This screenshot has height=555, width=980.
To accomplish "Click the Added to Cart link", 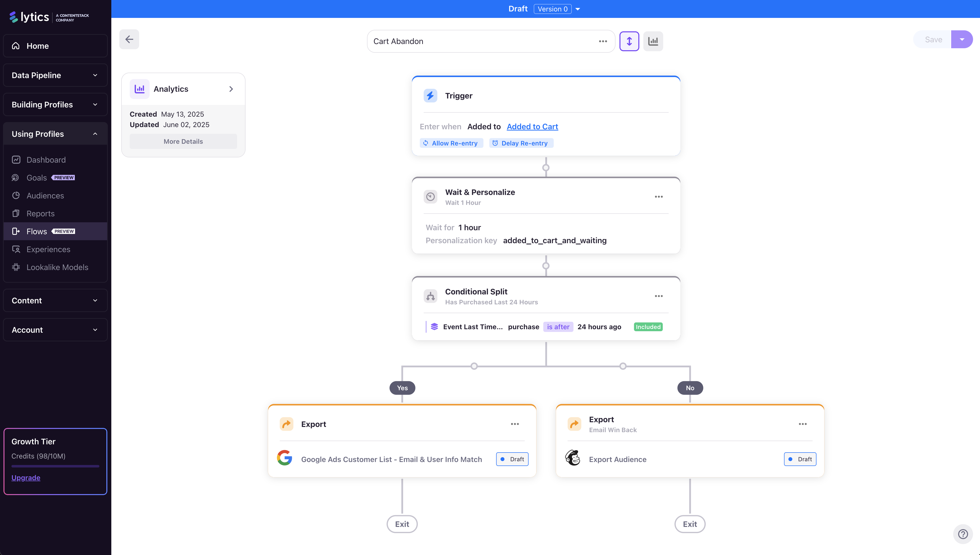I will point(532,127).
